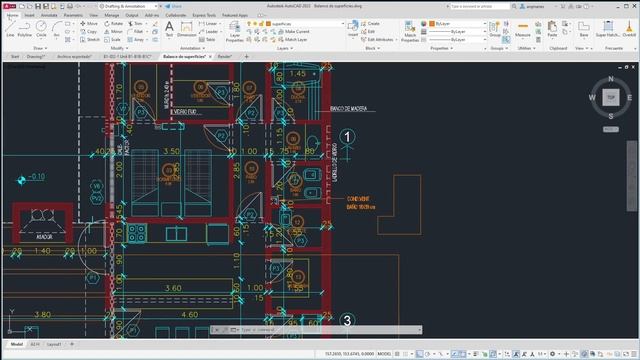Switch to the Layout1 tab
Image resolution: width=640 pixels, height=360 pixels.
pos(54,344)
